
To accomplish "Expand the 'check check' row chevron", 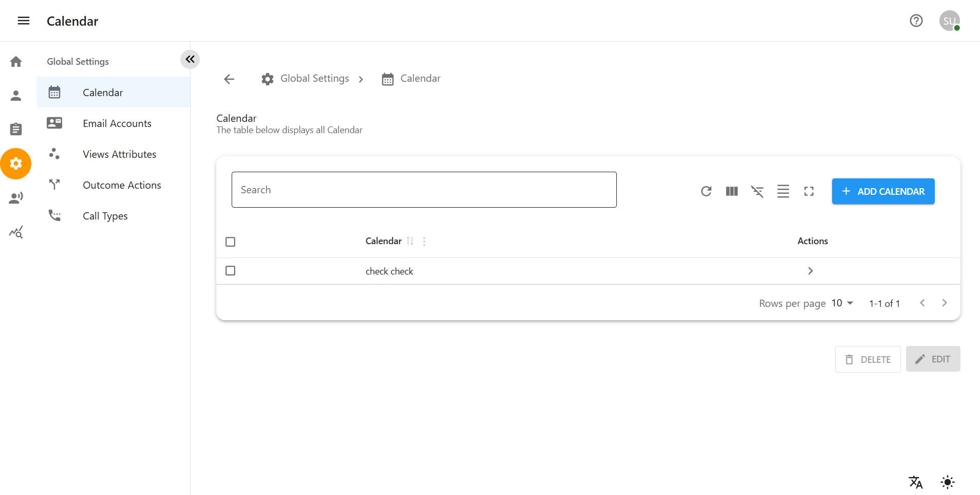I will (x=810, y=271).
